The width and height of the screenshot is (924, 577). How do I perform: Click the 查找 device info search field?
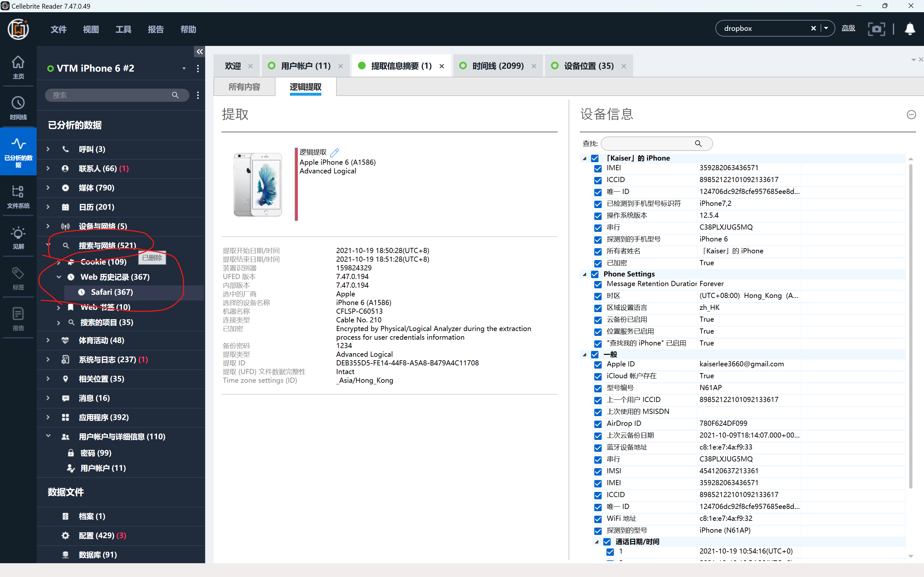click(649, 144)
